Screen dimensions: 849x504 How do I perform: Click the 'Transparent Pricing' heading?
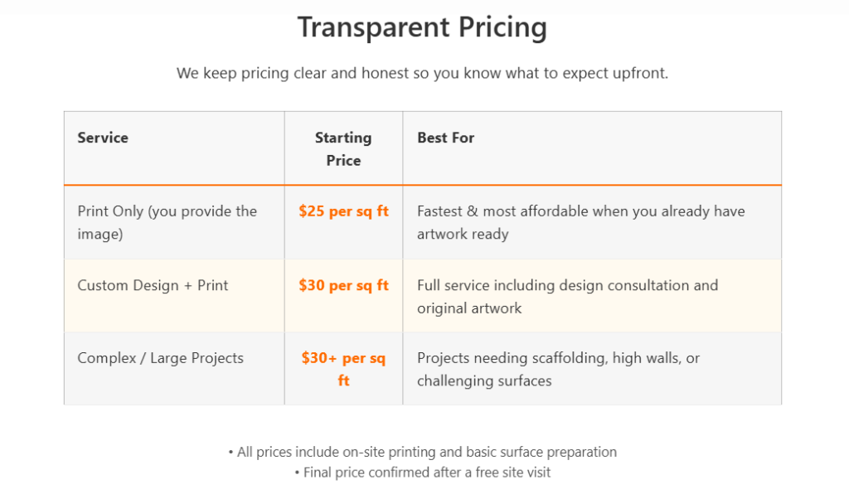point(422,27)
